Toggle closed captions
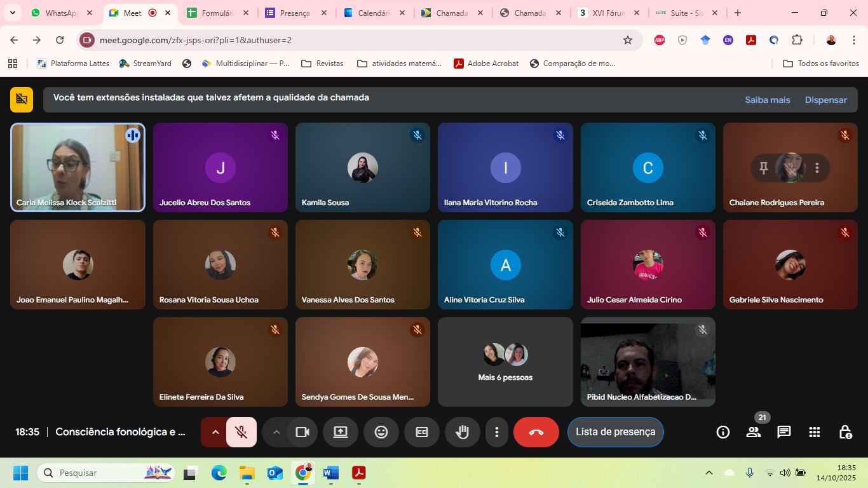Image resolution: width=868 pixels, height=488 pixels. click(x=422, y=432)
